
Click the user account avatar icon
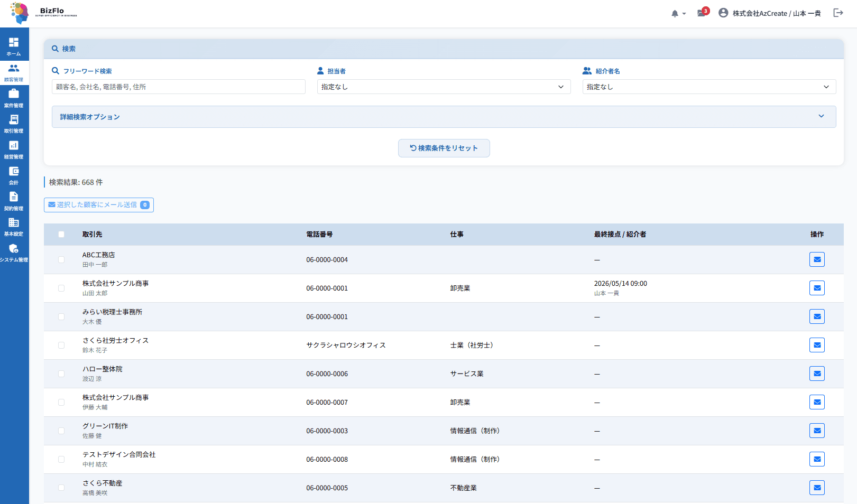pos(723,13)
